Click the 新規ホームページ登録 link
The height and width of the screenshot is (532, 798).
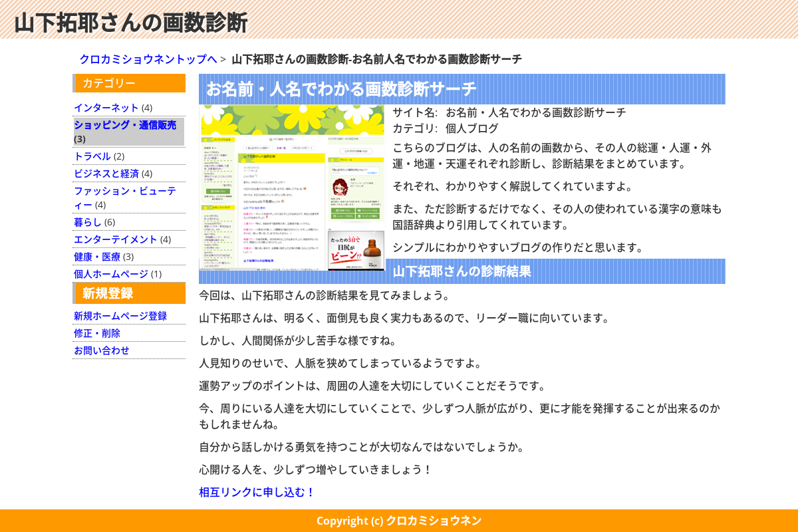click(120, 316)
